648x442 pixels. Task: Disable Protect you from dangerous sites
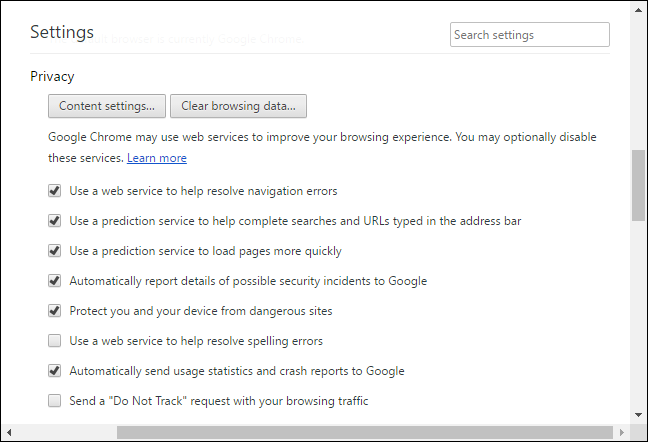(54, 311)
